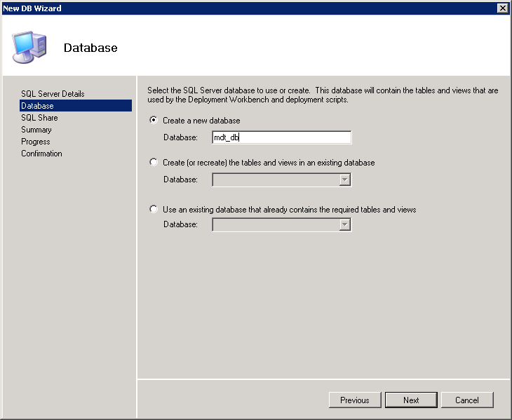
Task: Select the Database step in the sidebar
Action: (x=37, y=106)
